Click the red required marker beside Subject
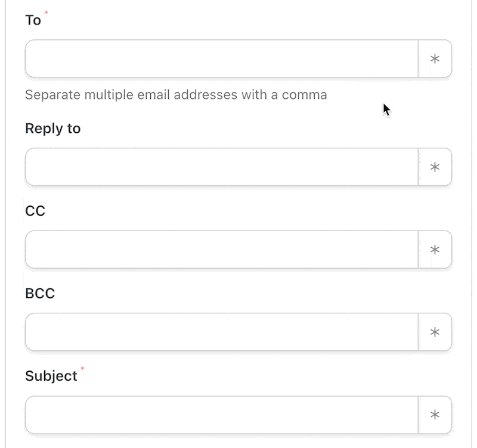This screenshot has width=477, height=448. [x=82, y=369]
